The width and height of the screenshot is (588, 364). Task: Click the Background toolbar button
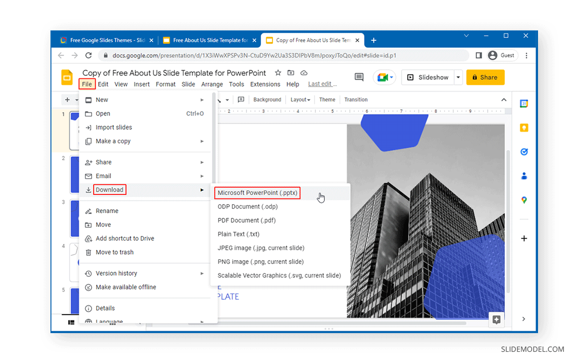point(267,99)
